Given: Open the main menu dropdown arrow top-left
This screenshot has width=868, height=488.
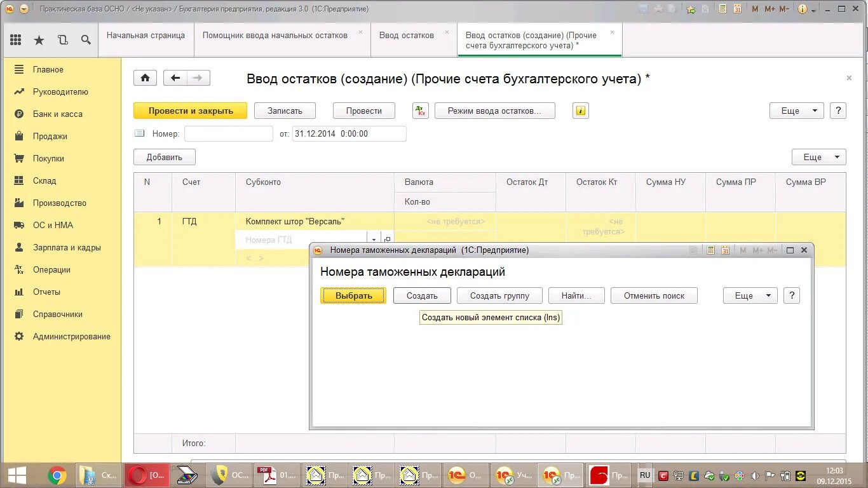Looking at the screenshot, I should coord(24,9).
